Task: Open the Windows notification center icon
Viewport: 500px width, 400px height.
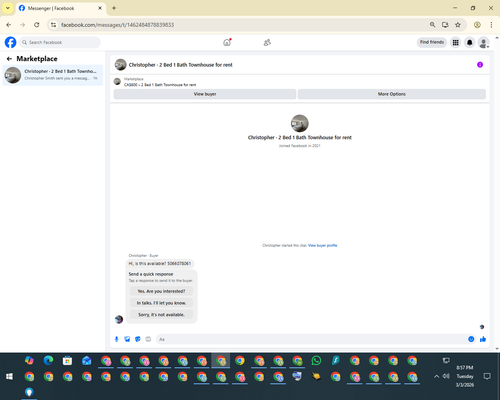Action: [x=487, y=376]
